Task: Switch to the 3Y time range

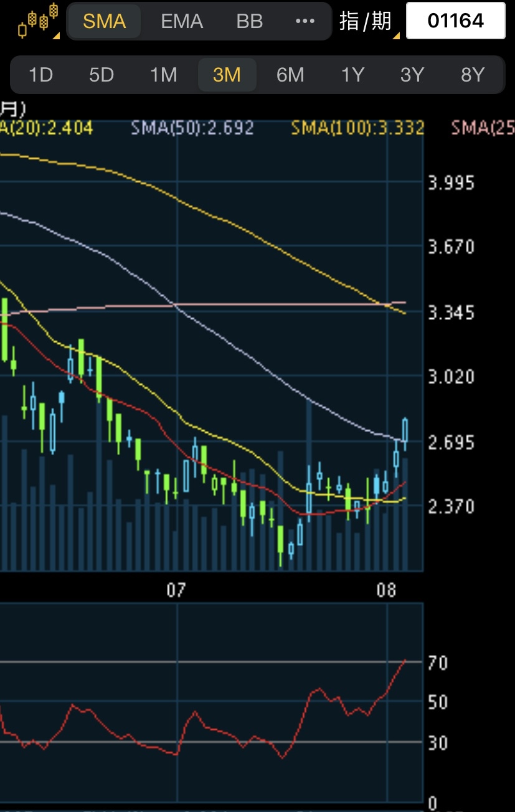Action: pos(412,75)
